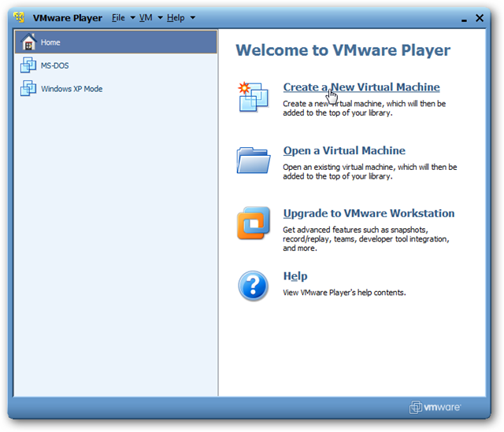This screenshot has width=504, height=432.
Task: Minimize the VMware Player window
Action: pyautogui.click(x=464, y=19)
